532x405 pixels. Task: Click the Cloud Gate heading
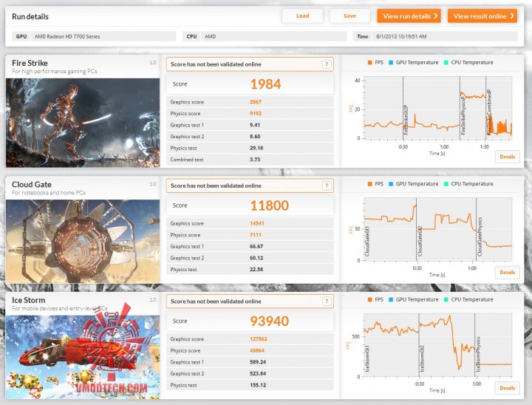tap(32, 185)
